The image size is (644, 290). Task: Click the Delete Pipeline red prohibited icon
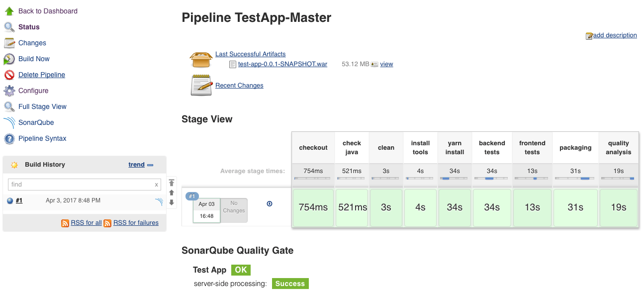(x=9, y=75)
